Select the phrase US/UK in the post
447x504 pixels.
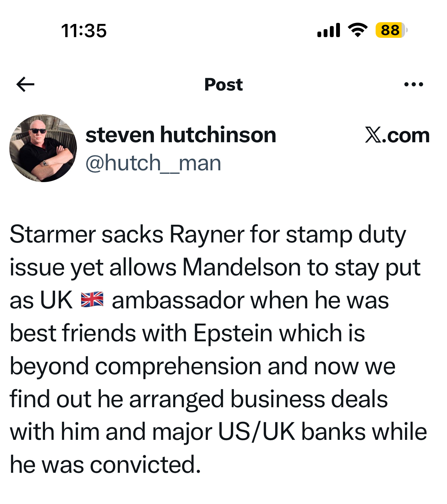click(x=257, y=432)
